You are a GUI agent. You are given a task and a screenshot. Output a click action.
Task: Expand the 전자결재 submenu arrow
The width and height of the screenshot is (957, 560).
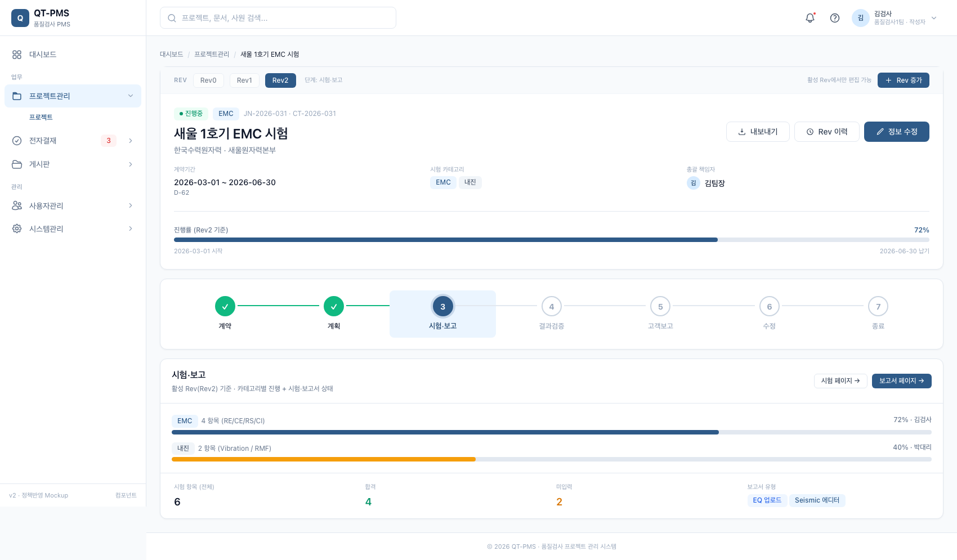131,141
